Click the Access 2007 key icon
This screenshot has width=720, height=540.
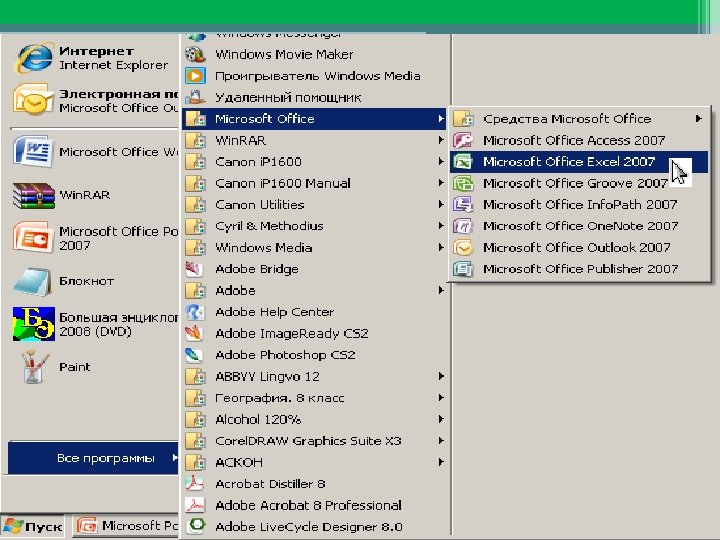click(463, 140)
